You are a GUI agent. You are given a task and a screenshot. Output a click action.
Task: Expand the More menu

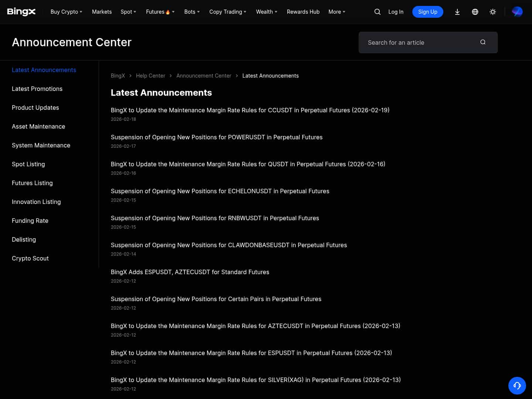334,12
